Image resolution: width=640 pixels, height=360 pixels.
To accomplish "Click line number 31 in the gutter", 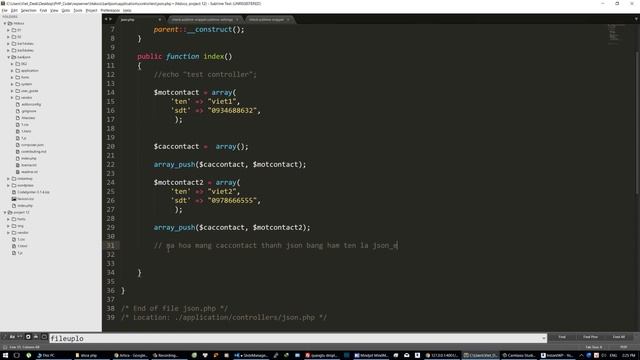I will coord(110,245).
